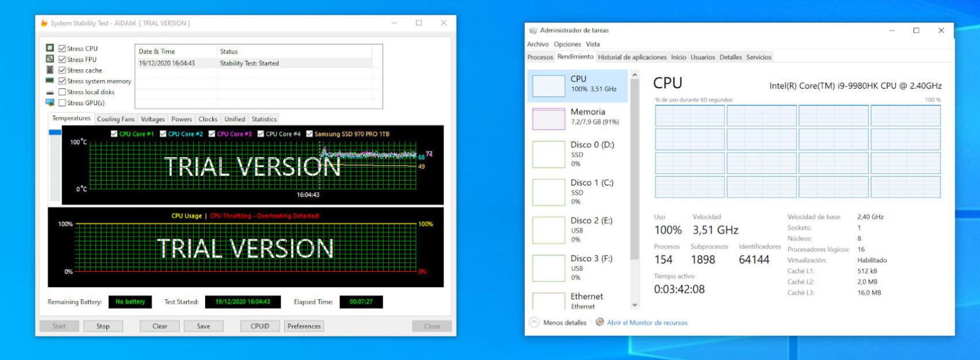Toggle Samsung SSD 970 PRO graph checkbox
980x360 pixels.
310,134
